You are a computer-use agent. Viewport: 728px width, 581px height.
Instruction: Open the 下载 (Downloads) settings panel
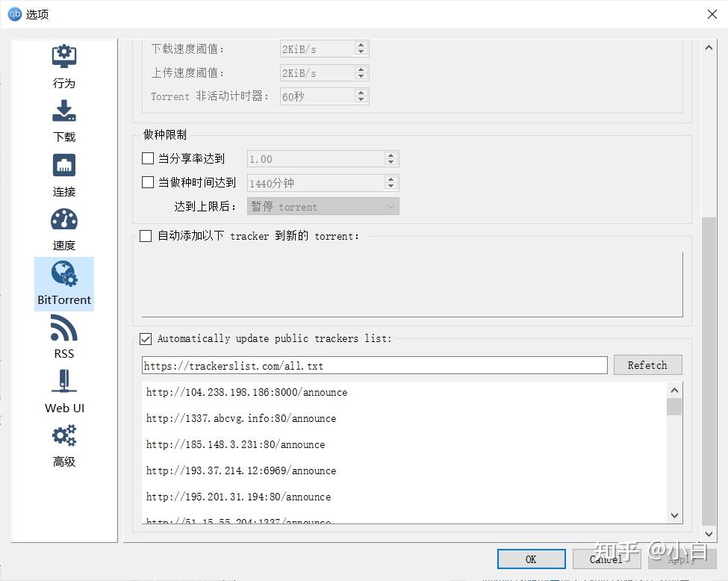pyautogui.click(x=63, y=119)
